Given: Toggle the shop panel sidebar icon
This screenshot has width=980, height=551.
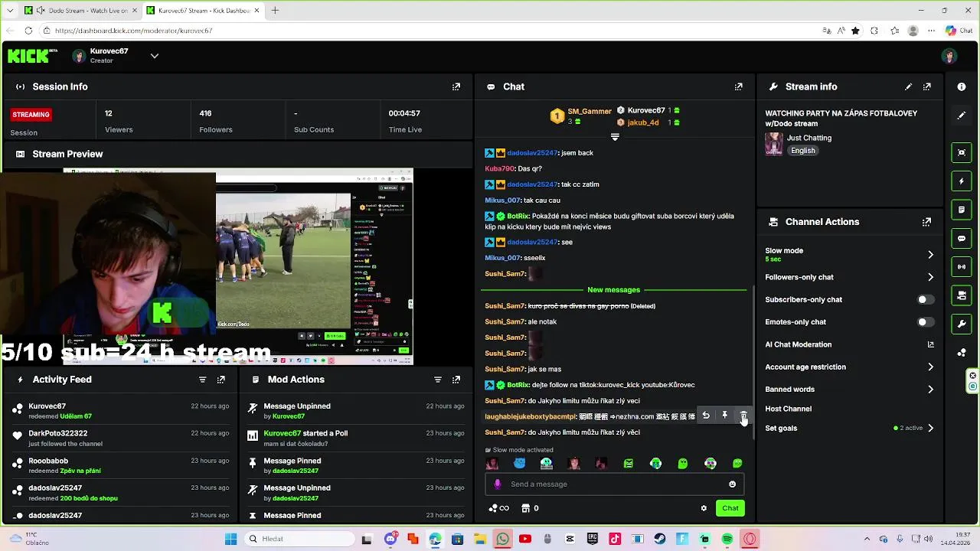Looking at the screenshot, I should (x=962, y=295).
